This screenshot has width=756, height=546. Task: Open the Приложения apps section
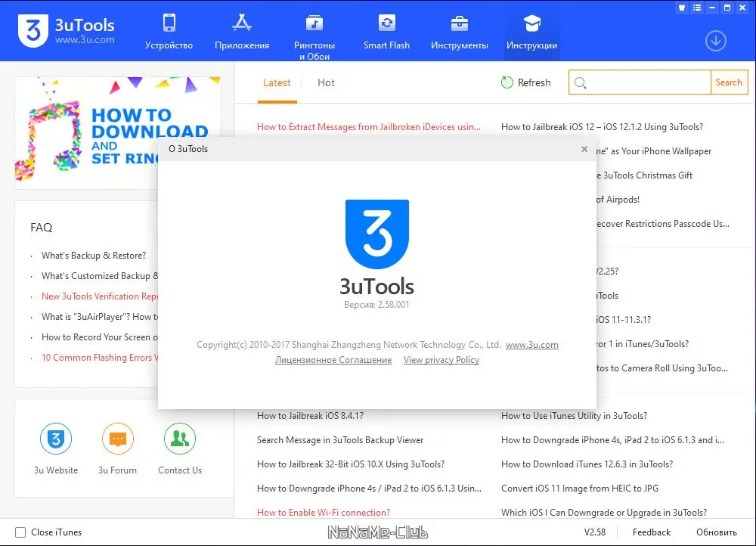[x=242, y=32]
